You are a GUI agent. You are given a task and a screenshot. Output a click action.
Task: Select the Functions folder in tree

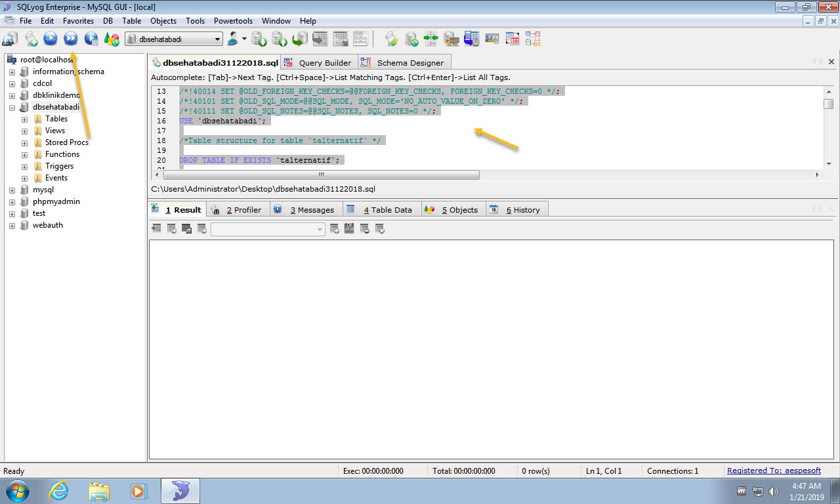click(x=62, y=154)
